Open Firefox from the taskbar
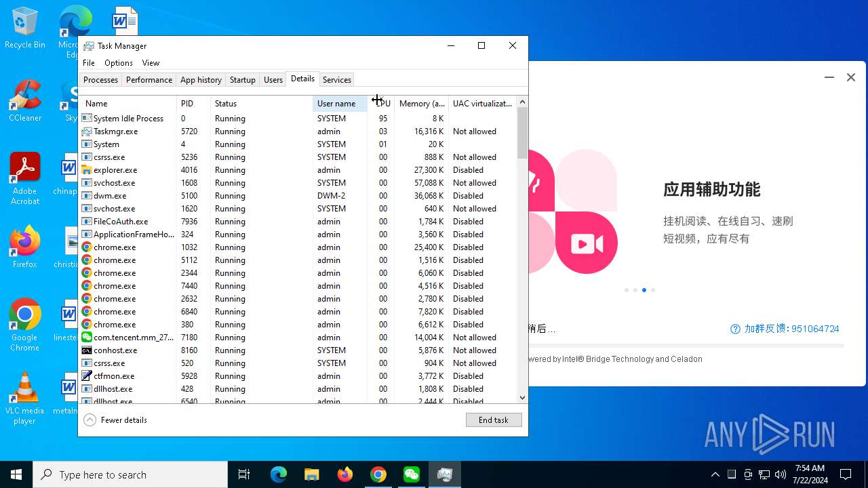 coord(344,474)
